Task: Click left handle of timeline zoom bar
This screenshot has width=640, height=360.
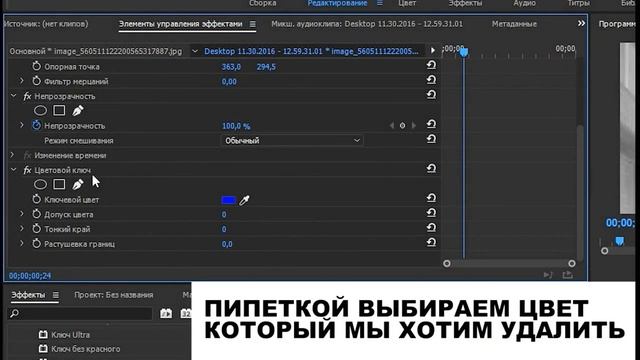Action: click(447, 264)
